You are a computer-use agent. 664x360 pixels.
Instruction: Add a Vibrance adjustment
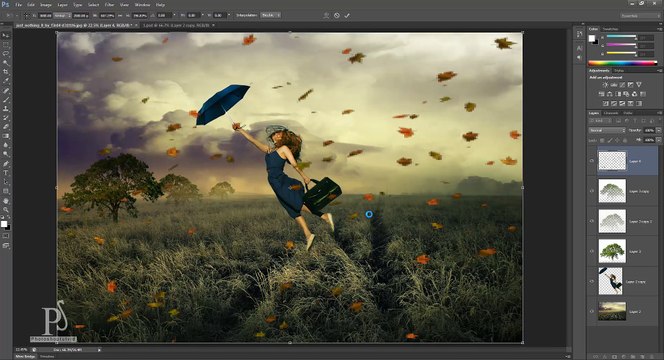(639, 85)
